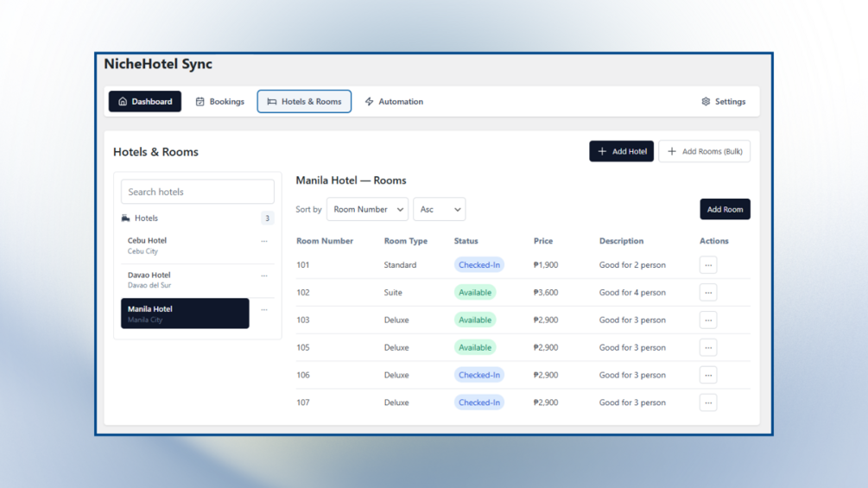Open actions menu for room 101
The height and width of the screenshot is (488, 868).
tap(708, 264)
